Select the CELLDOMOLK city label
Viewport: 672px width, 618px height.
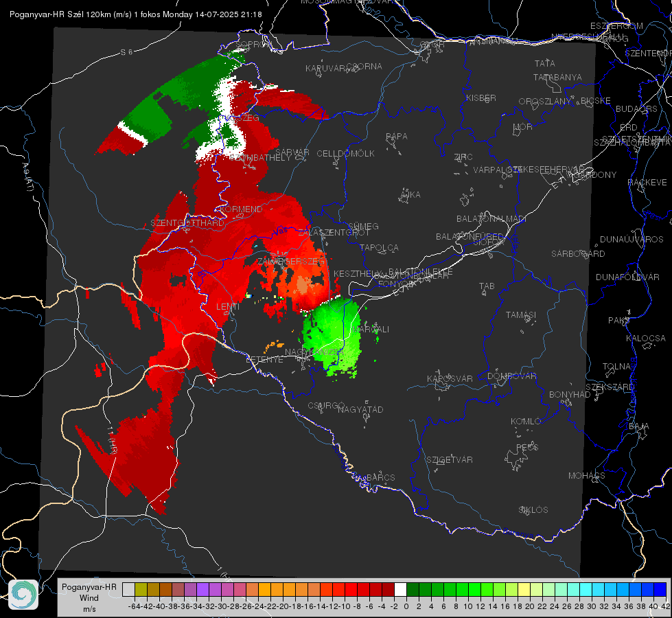[x=345, y=153]
